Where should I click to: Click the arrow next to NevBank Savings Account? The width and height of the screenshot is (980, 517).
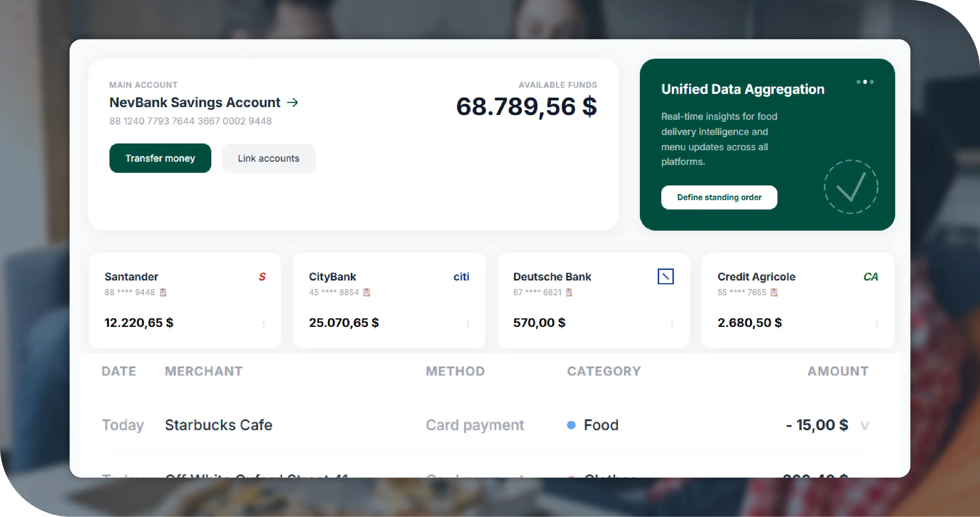pos(292,102)
